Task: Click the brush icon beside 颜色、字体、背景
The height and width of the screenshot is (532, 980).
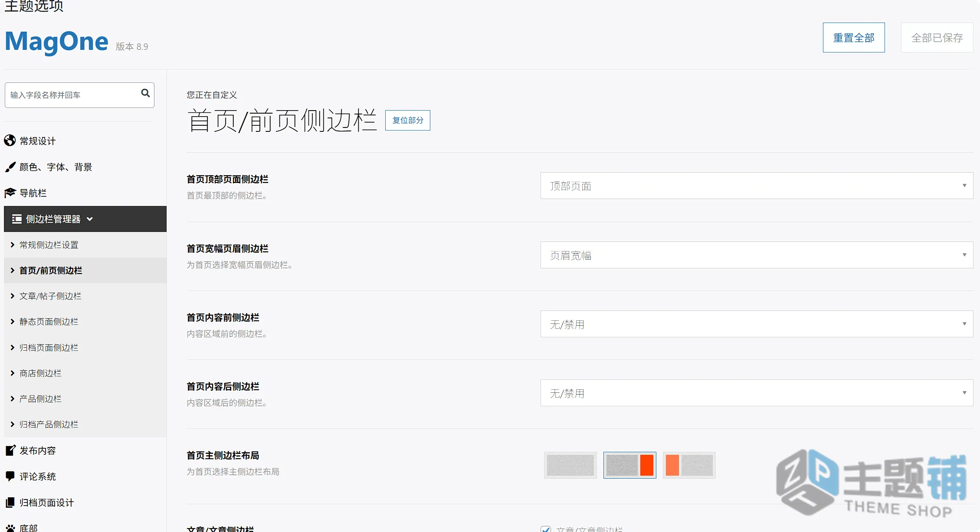Action: point(10,167)
